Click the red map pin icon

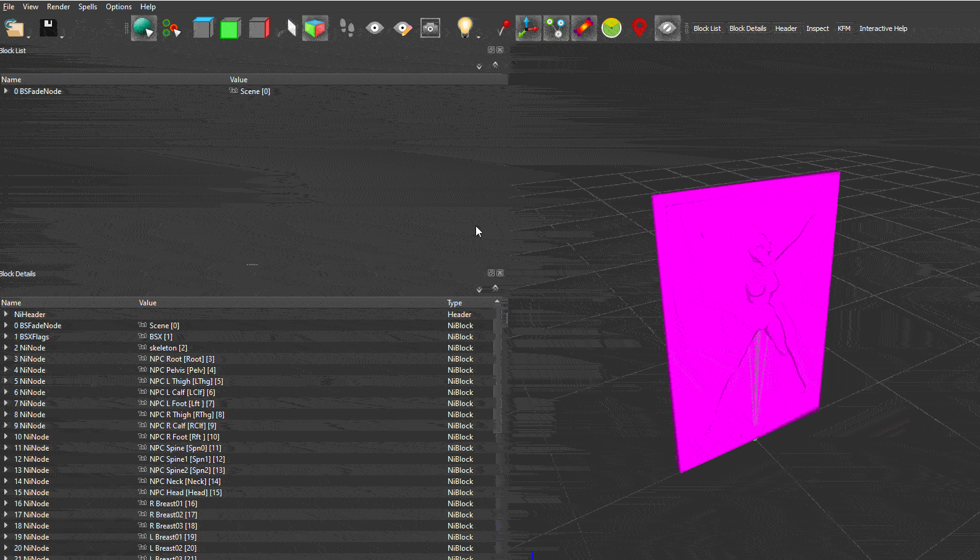click(x=639, y=28)
